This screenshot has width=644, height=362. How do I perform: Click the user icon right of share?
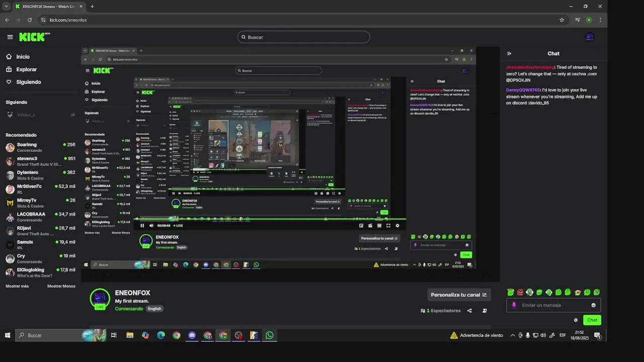[485, 311]
